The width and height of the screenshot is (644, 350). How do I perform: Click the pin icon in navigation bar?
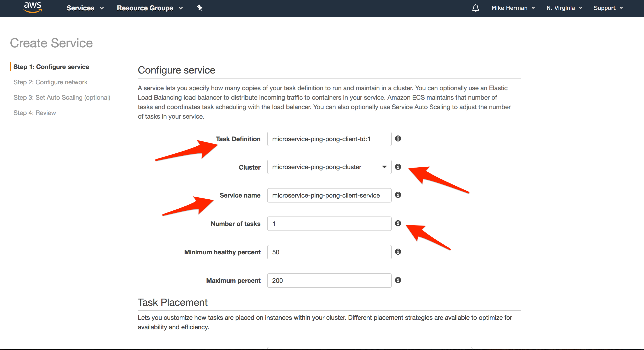(199, 8)
